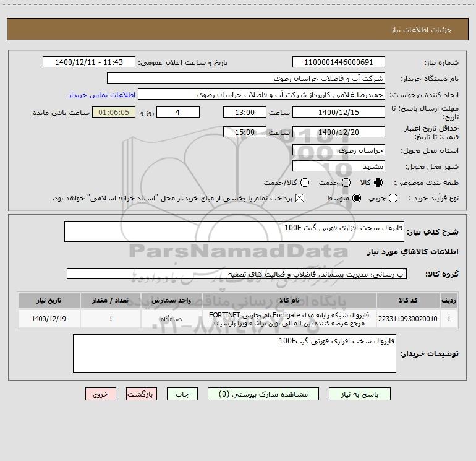Click the ردیف column header
Screen dimensions: 476x461
tap(449, 300)
